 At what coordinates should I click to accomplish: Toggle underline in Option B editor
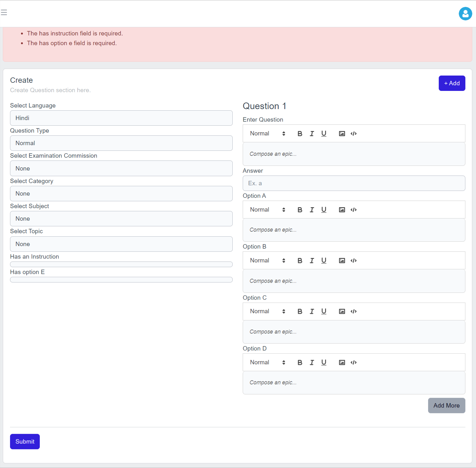[x=323, y=260]
